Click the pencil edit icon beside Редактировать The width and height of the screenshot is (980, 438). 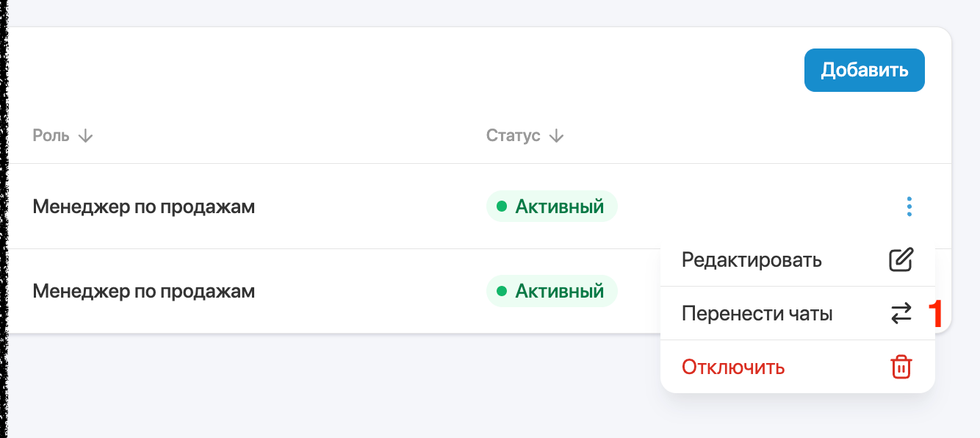[x=901, y=259]
